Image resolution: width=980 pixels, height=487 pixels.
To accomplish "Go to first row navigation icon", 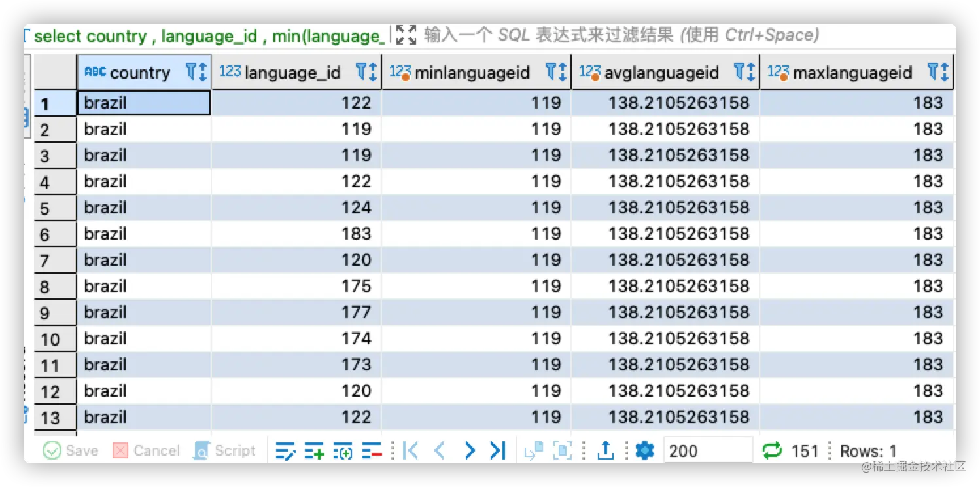I will (x=410, y=450).
